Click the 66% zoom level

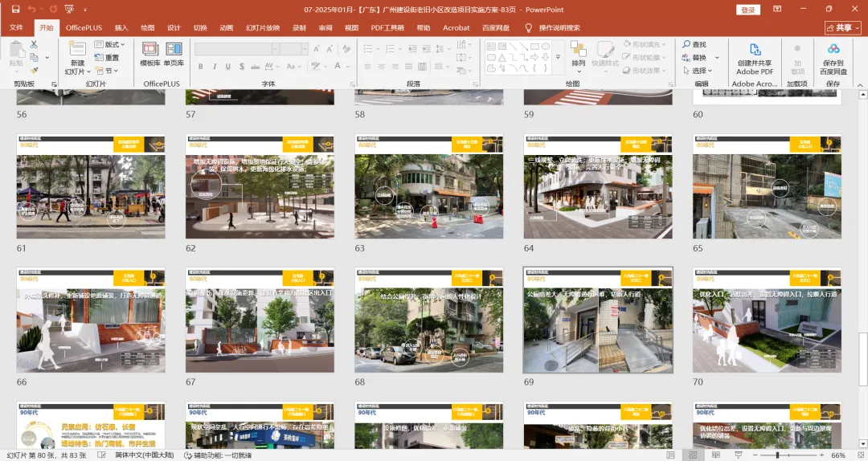click(838, 455)
